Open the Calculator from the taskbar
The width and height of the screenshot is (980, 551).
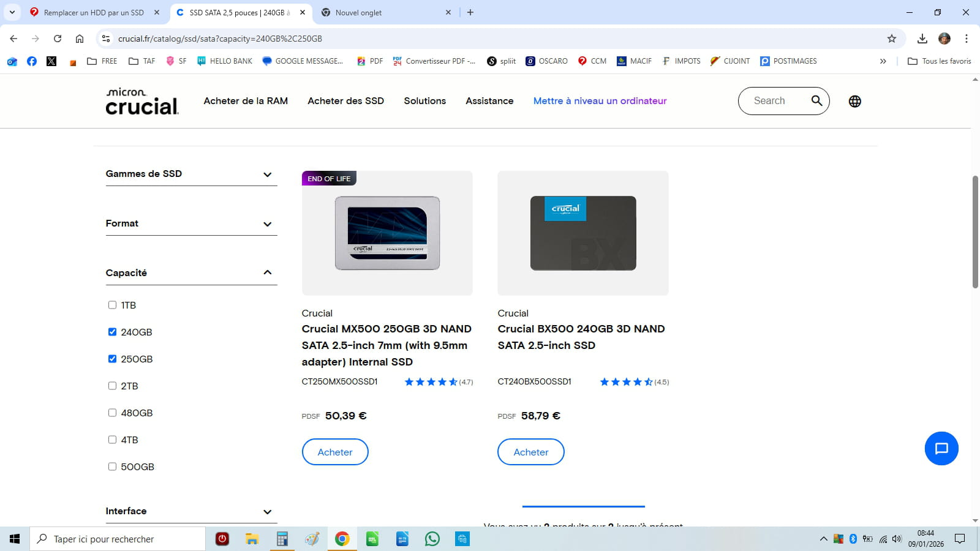pos(282,539)
